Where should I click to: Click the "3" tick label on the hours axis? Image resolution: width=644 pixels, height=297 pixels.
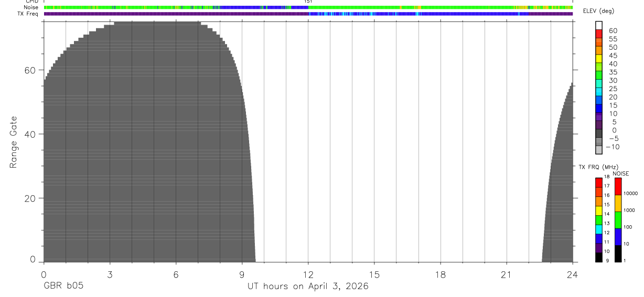tap(110, 274)
